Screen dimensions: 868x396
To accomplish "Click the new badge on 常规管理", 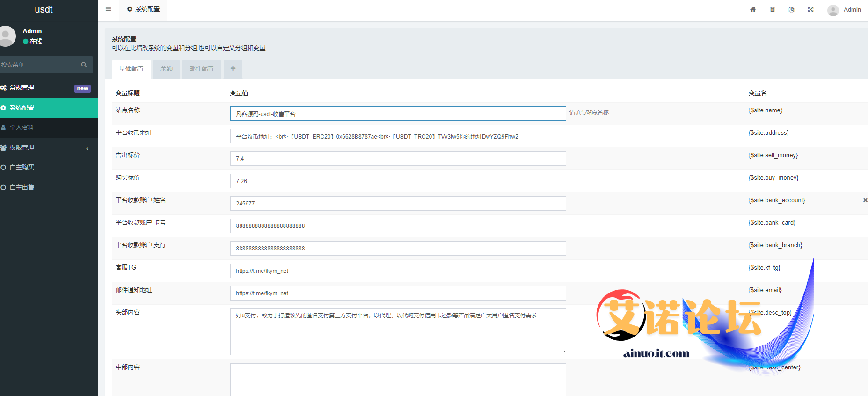I will (82, 88).
